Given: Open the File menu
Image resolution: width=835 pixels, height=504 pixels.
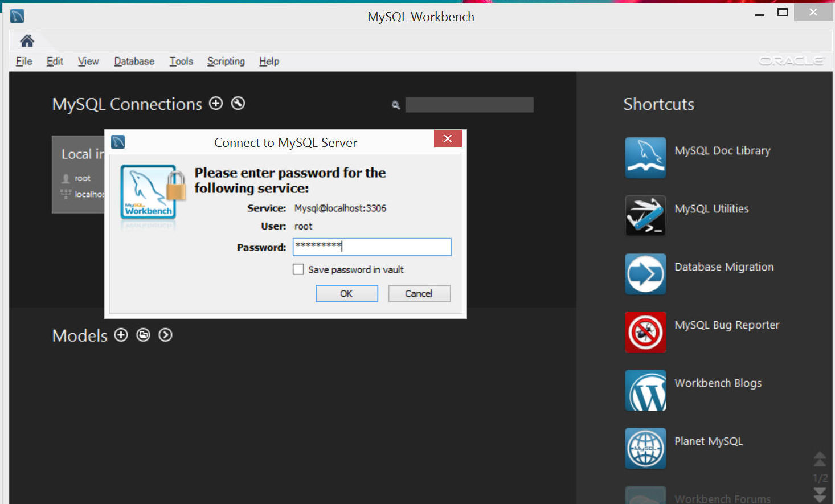Looking at the screenshot, I should (24, 61).
